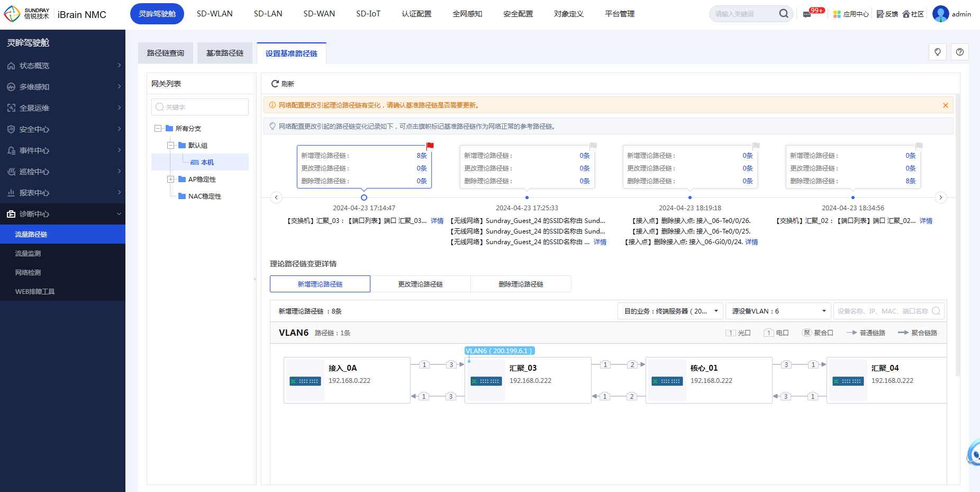Click the vertical scrollbar of content panel
The height and width of the screenshot is (492, 980).
(x=957, y=235)
